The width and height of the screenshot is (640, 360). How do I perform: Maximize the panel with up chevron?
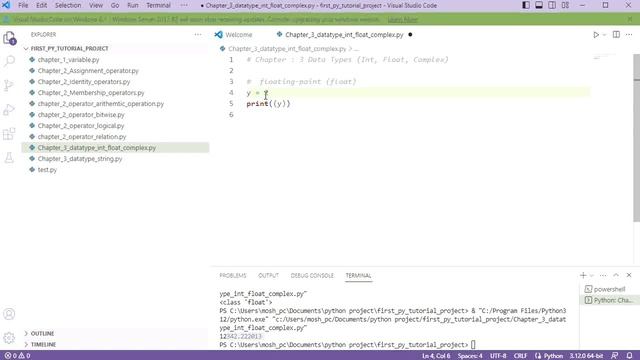(616, 276)
